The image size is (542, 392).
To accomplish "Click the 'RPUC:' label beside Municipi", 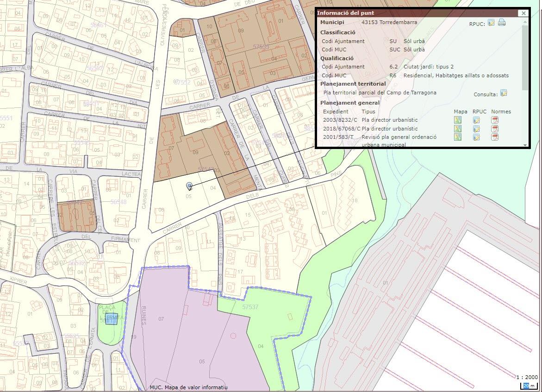I will (477, 24).
